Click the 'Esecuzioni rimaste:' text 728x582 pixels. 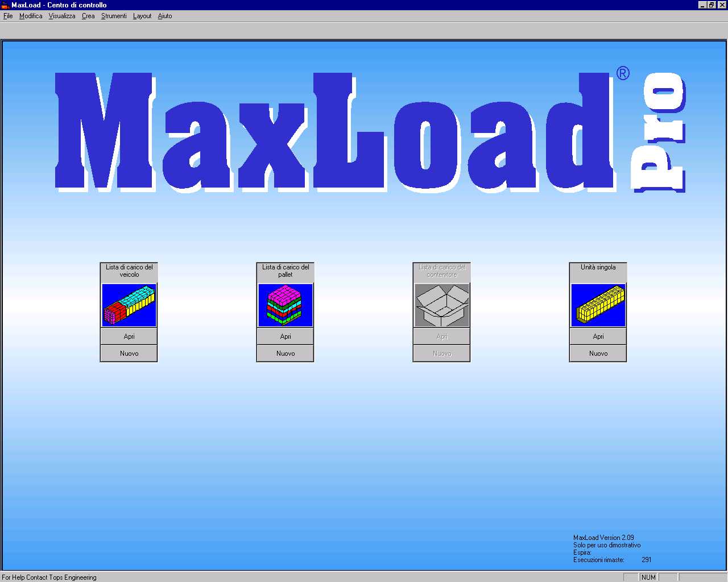[598, 560]
